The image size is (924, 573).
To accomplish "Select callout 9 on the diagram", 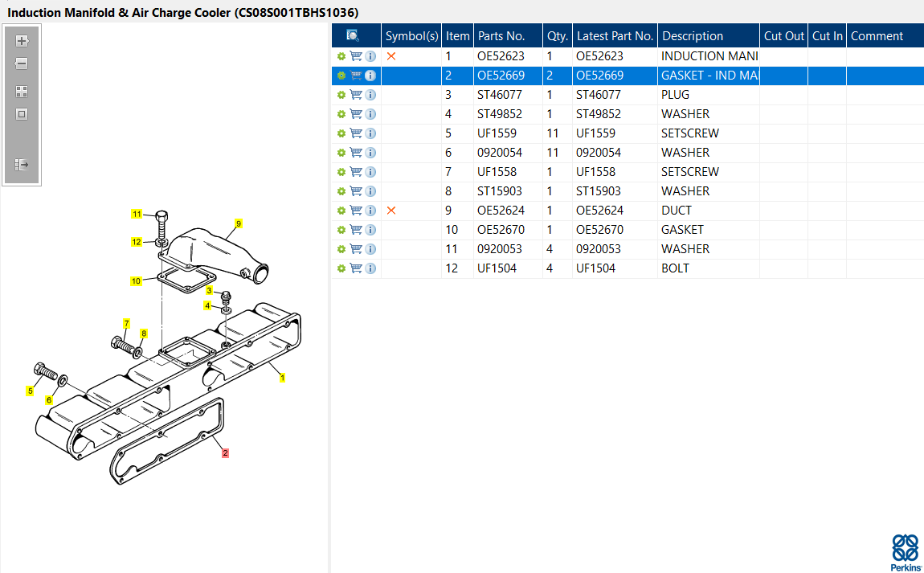I will [x=239, y=223].
